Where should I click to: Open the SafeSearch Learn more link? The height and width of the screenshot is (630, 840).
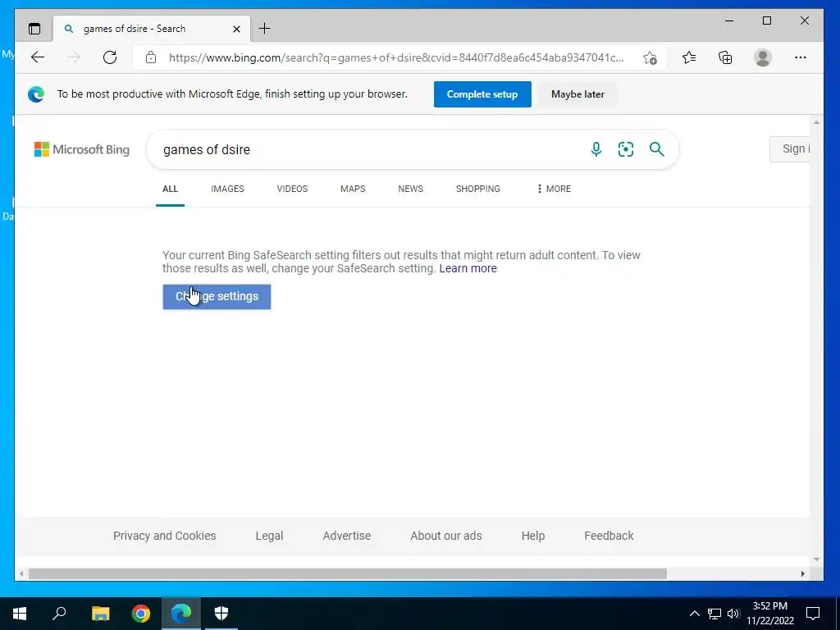(468, 268)
